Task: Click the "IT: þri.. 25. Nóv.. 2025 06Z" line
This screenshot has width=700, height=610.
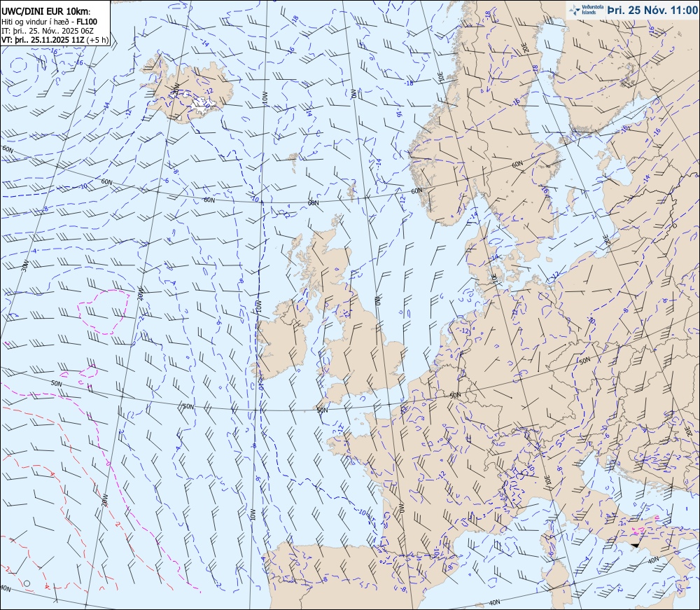Action: [x=48, y=30]
